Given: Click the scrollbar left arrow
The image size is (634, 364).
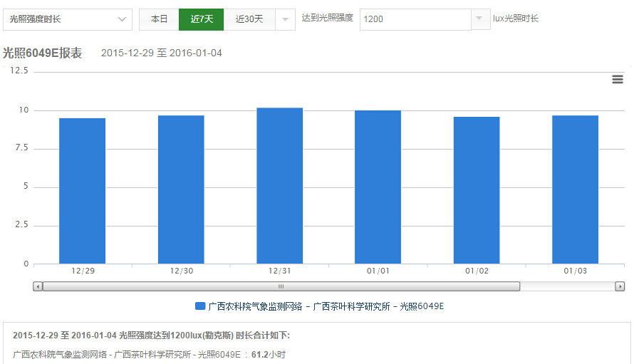Looking at the screenshot, I should [38, 286].
